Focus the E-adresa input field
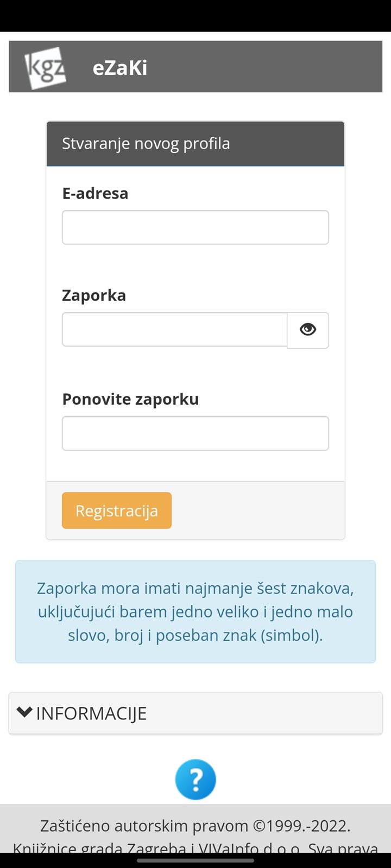Image resolution: width=391 pixels, height=868 pixels. pos(195,227)
